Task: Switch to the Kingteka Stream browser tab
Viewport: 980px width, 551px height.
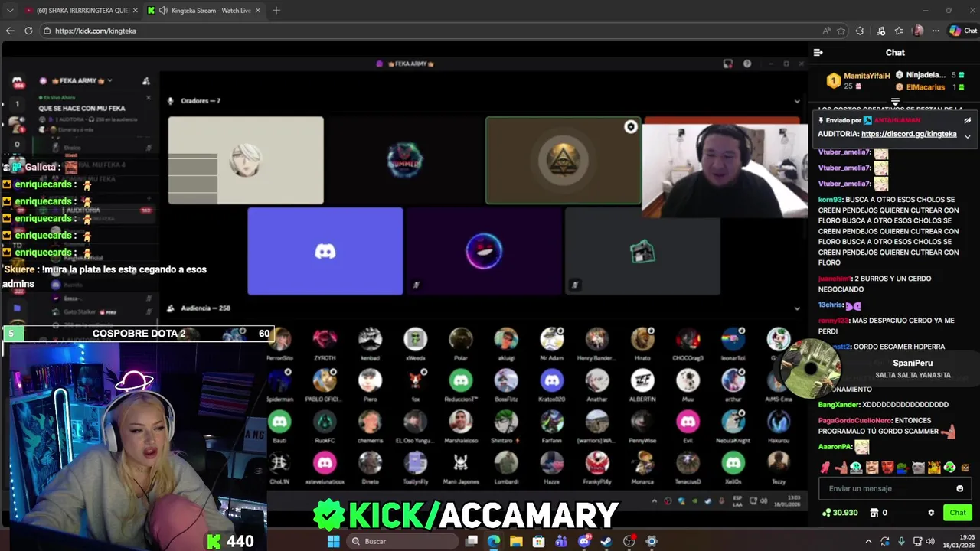Action: click(x=204, y=10)
